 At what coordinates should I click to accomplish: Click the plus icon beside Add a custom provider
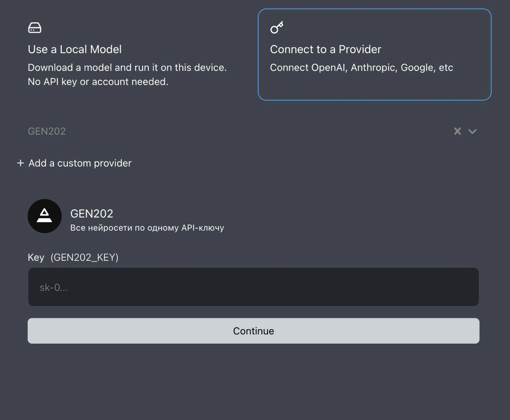[x=21, y=163]
